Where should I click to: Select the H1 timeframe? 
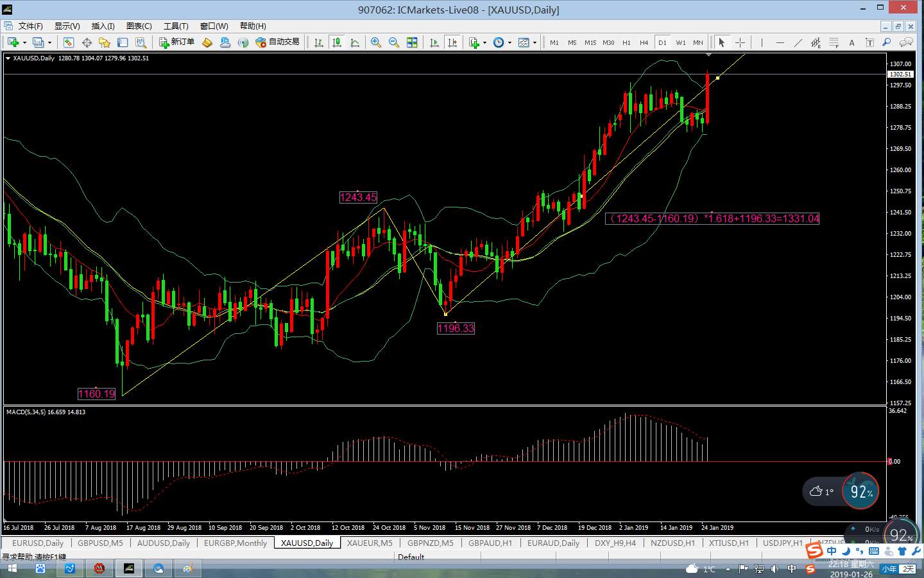point(626,42)
